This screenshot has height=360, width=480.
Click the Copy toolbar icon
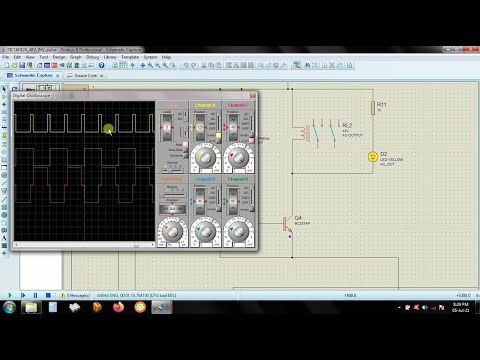click(x=211, y=65)
